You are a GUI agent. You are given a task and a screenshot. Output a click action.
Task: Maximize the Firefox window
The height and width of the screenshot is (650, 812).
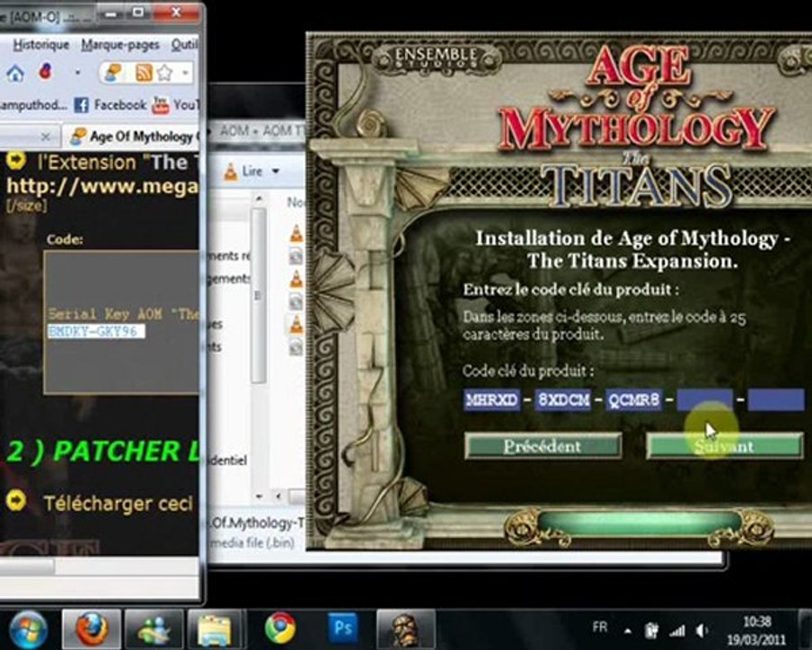pyautogui.click(x=138, y=13)
